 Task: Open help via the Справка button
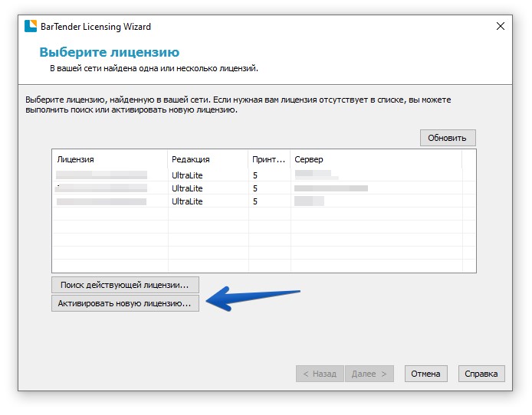click(482, 374)
